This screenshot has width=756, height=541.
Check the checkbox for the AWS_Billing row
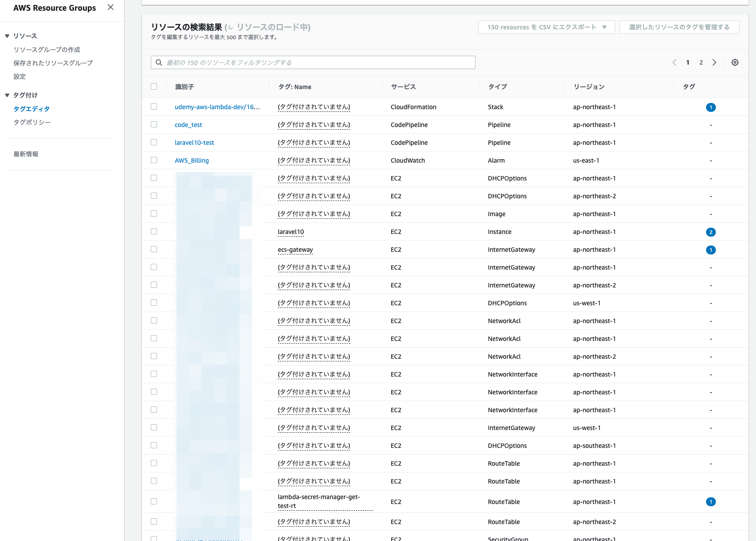(x=154, y=160)
